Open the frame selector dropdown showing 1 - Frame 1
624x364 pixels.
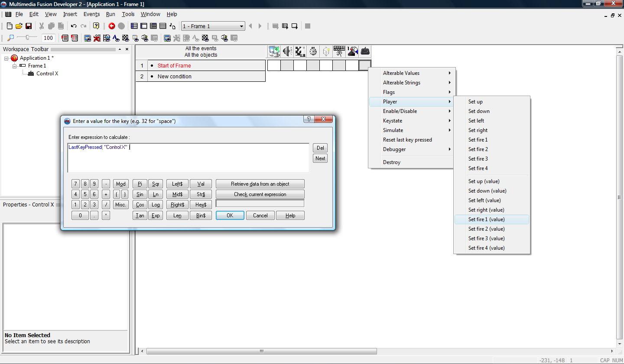(242, 26)
